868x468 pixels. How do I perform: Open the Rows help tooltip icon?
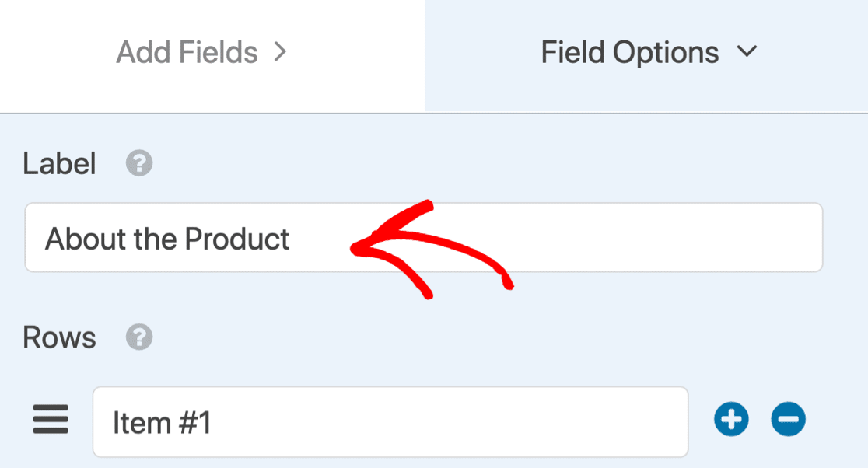click(x=139, y=337)
